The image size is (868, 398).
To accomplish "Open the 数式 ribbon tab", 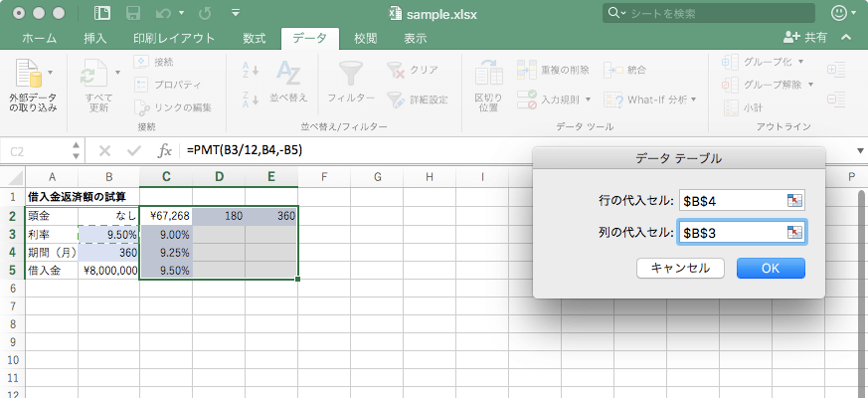I will (x=254, y=38).
